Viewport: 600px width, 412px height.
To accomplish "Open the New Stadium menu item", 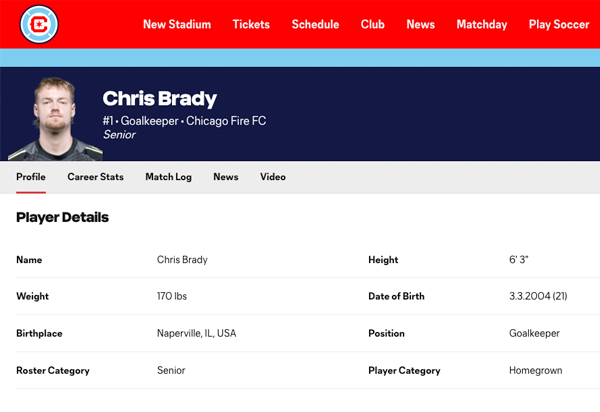I will pyautogui.click(x=177, y=24).
